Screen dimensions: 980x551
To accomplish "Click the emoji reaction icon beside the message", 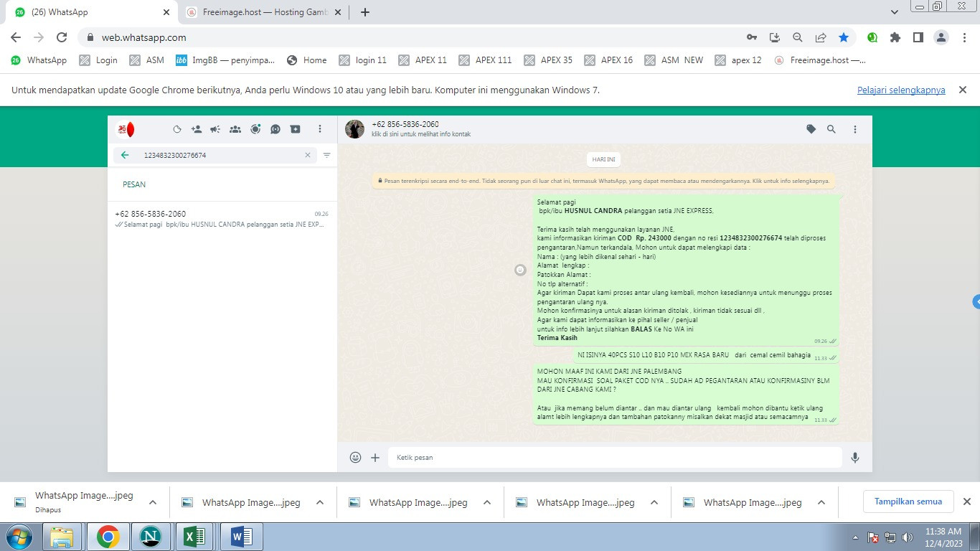I will pyautogui.click(x=521, y=270).
